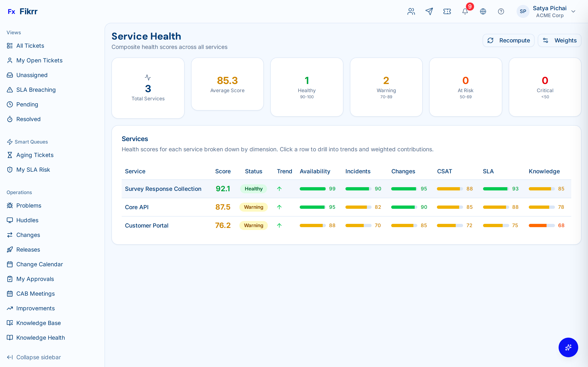Click the globe language icon
Screen dimensions: 588x367
pos(483,11)
